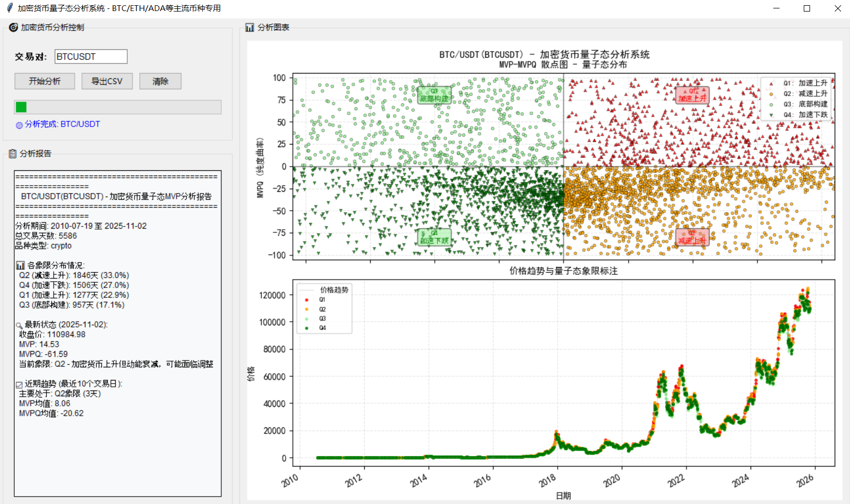Screen dimensions: 850x504
Task: Click the 价格趋势 entry in price chart legend
Action: (x=334, y=290)
